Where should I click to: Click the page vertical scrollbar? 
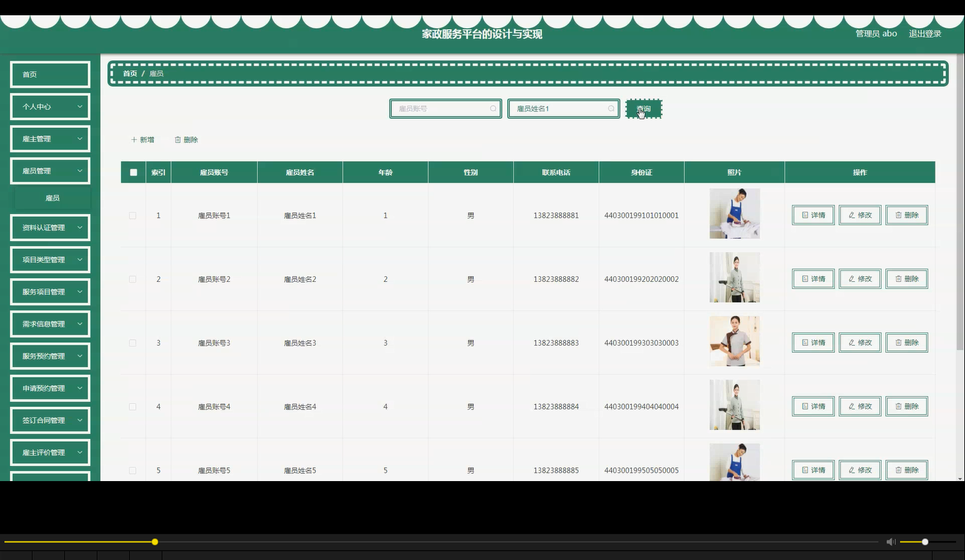pyautogui.click(x=960, y=204)
